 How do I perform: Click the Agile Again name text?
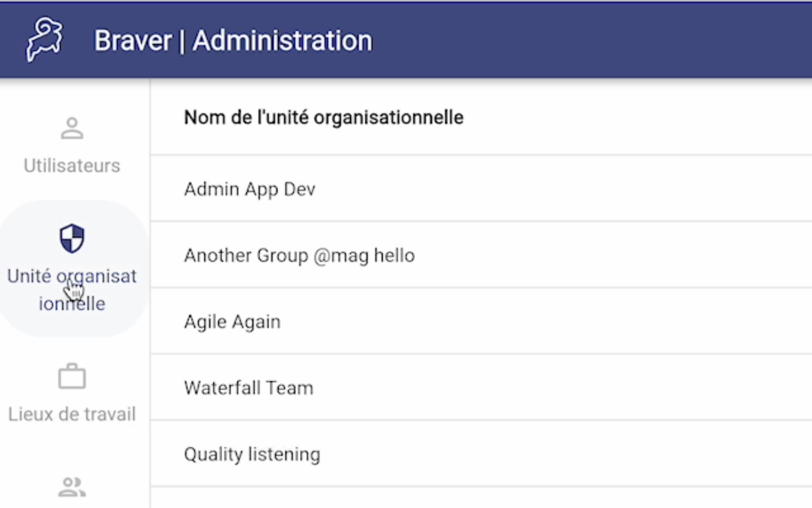pos(232,322)
